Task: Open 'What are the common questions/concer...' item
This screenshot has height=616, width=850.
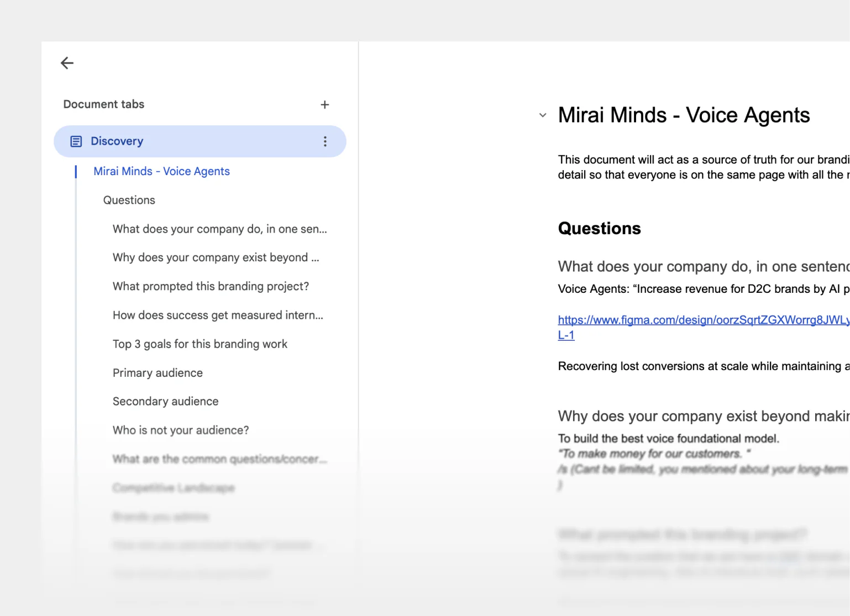Action: point(220,459)
